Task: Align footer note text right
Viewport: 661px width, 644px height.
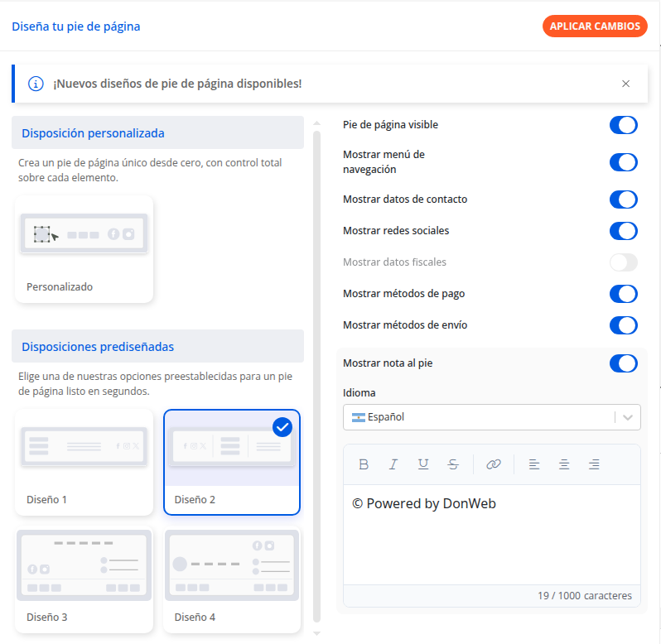Action: (594, 464)
